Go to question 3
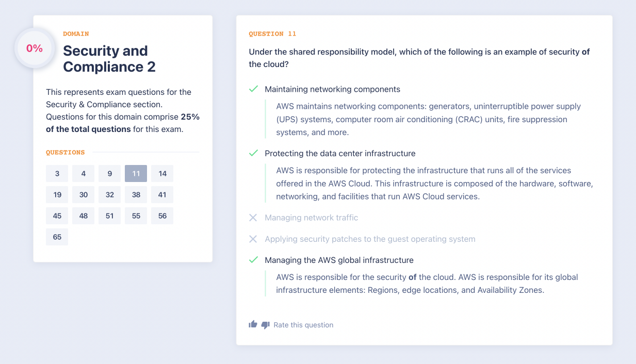The height and width of the screenshot is (364, 636). pos(57,174)
